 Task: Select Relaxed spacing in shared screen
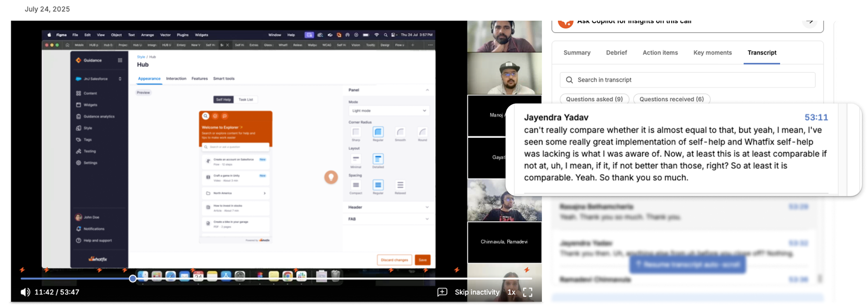pos(400,185)
